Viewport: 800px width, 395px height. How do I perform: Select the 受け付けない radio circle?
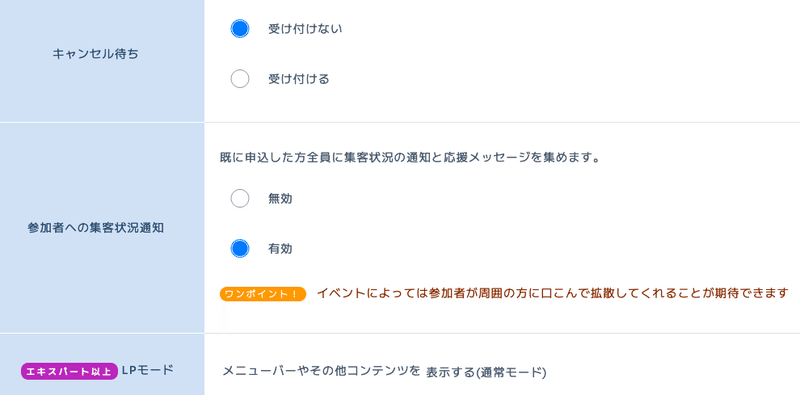coord(240,29)
